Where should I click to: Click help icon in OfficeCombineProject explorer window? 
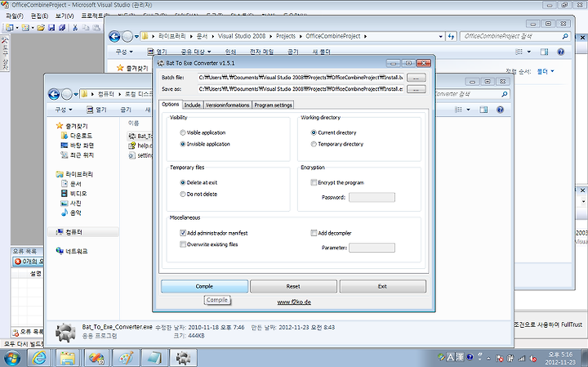pos(560,51)
